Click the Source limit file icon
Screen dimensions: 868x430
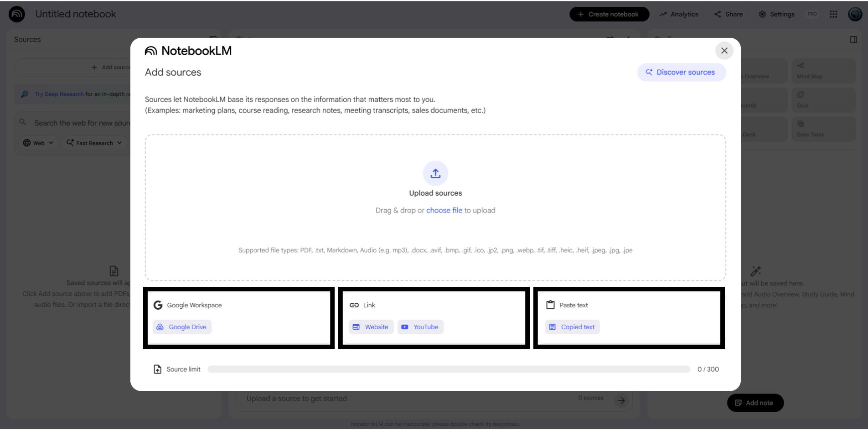pyautogui.click(x=157, y=369)
